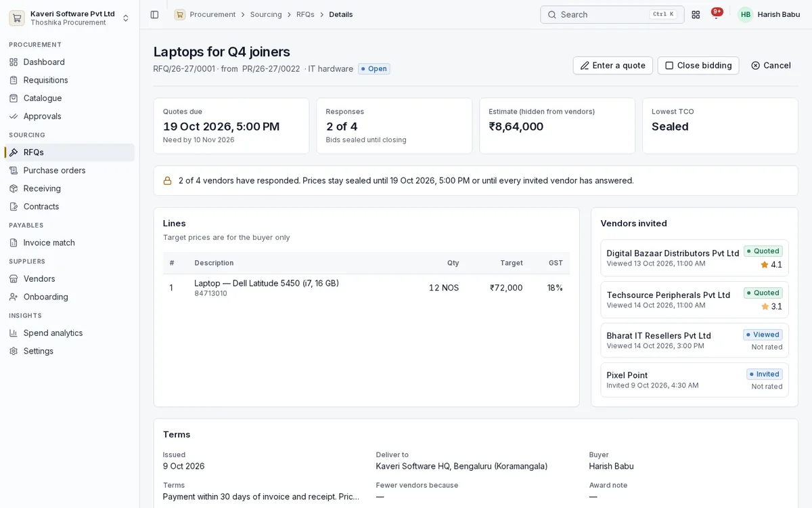Image resolution: width=812 pixels, height=508 pixels.
Task: Open PR/26-27/0022 requisition link
Action: click(271, 69)
